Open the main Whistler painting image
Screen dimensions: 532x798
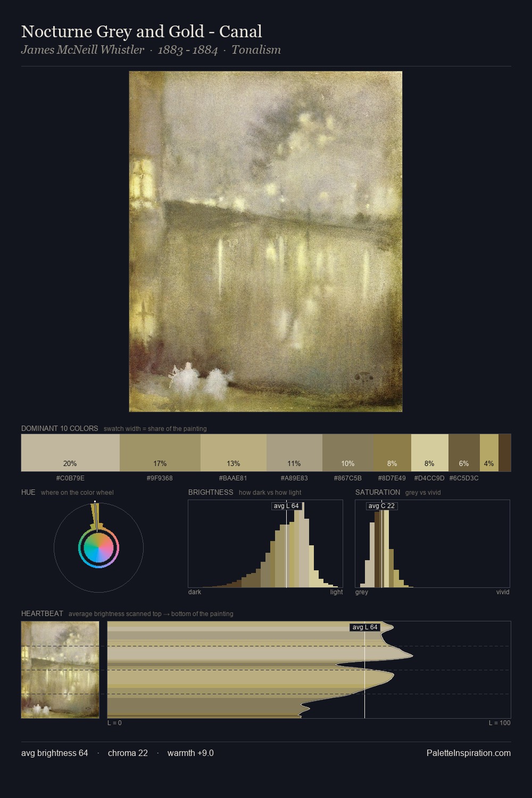[265, 242]
